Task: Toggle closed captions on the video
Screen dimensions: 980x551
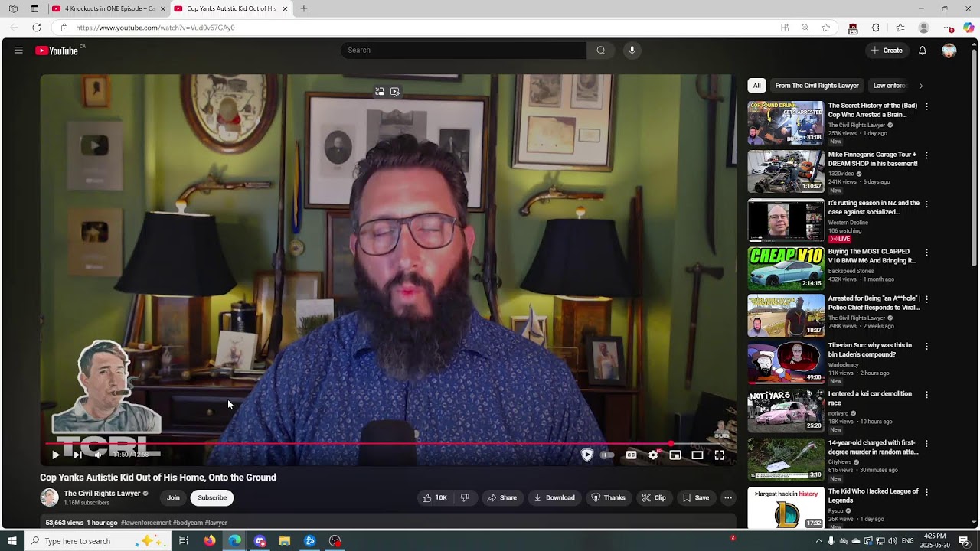Action: click(631, 455)
